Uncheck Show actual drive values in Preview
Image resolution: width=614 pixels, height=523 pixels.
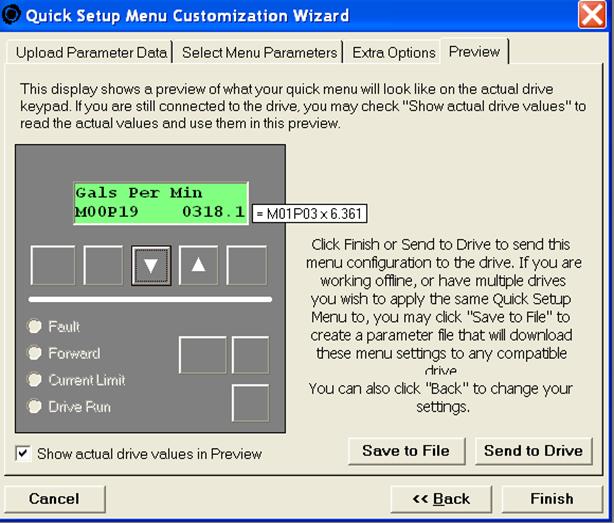pyautogui.click(x=23, y=453)
